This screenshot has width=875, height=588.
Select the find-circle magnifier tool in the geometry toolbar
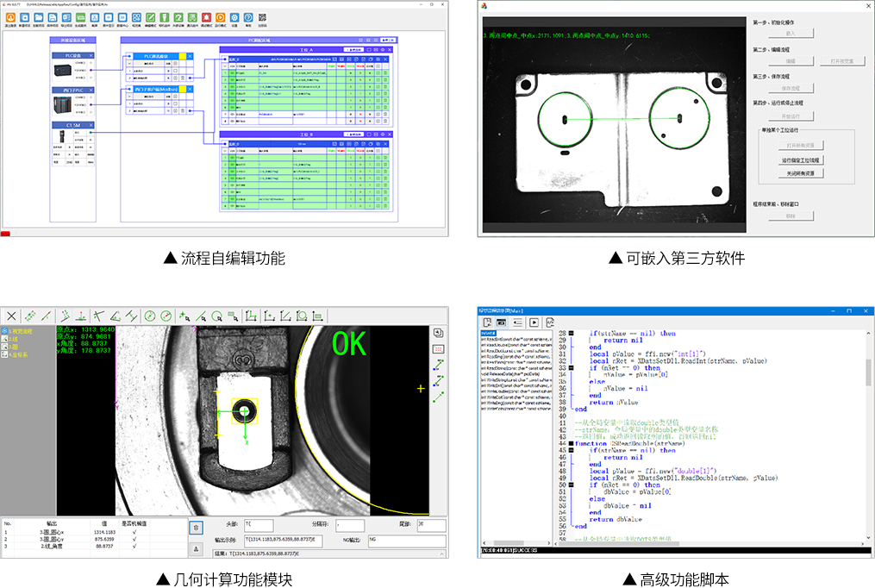tap(217, 316)
